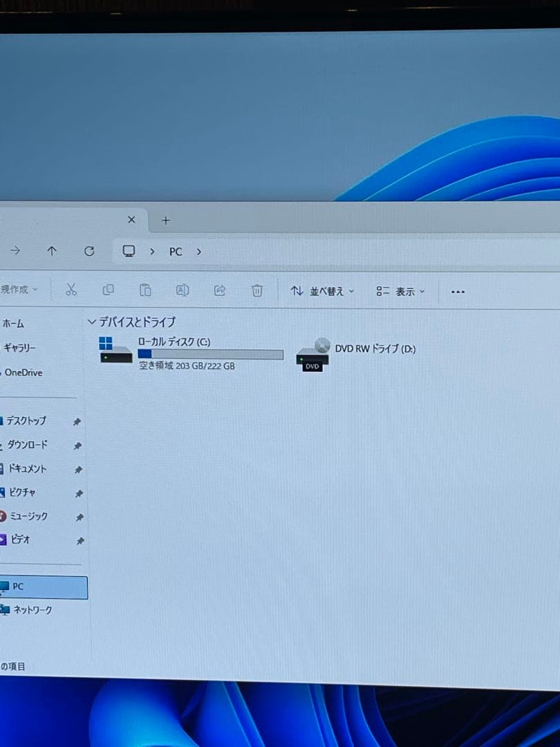Open the 新規作成 menu
Image resolution: width=560 pixels, height=747 pixels.
(x=17, y=290)
